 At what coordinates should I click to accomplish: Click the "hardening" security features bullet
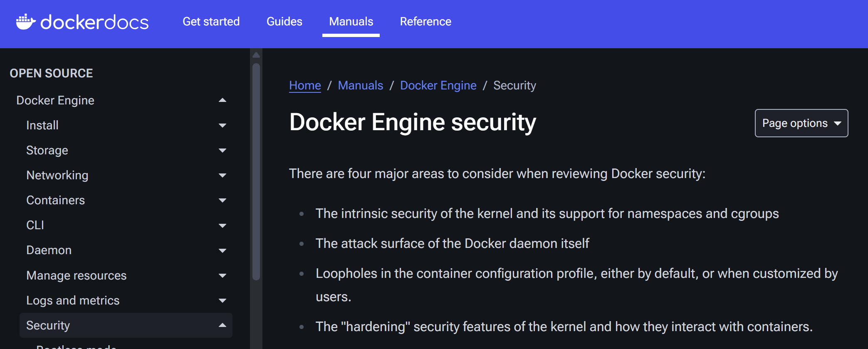click(x=564, y=327)
